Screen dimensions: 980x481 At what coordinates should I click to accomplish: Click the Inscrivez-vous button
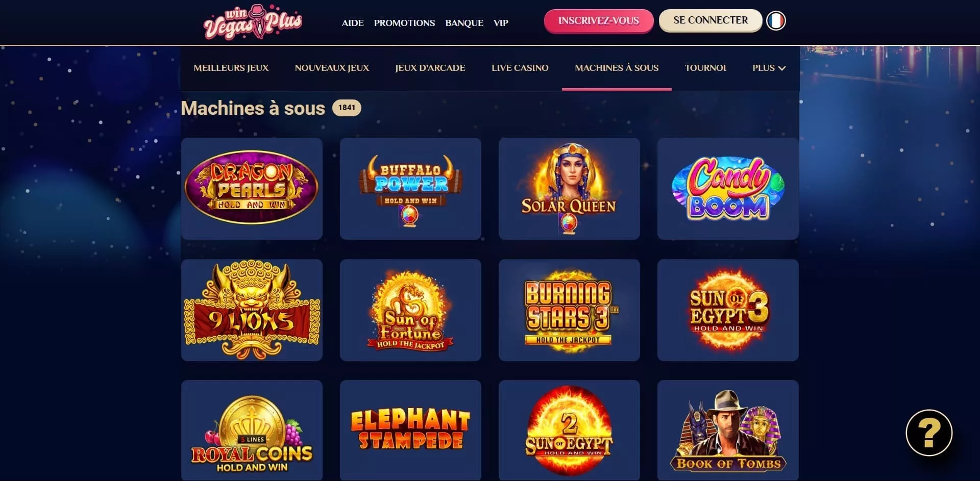coord(599,21)
